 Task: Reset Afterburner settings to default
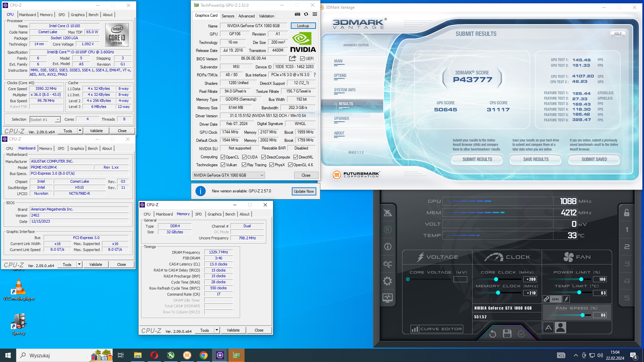click(492, 334)
